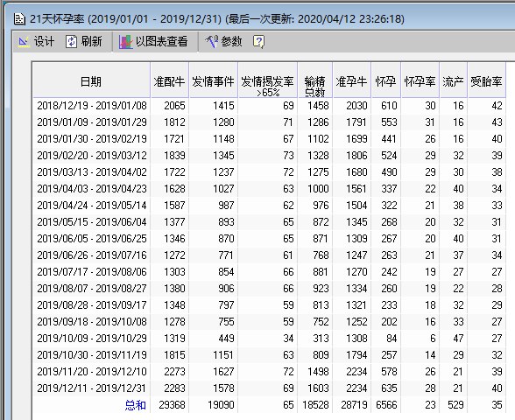Click the 流产 column header

coord(454,81)
